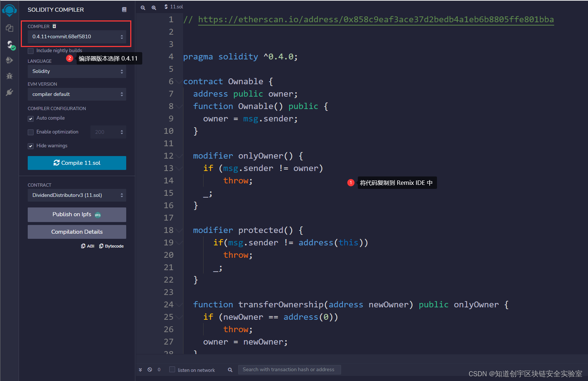This screenshot has height=381, width=588.
Task: Toggle the Enable optimization checkbox
Action: 31,132
